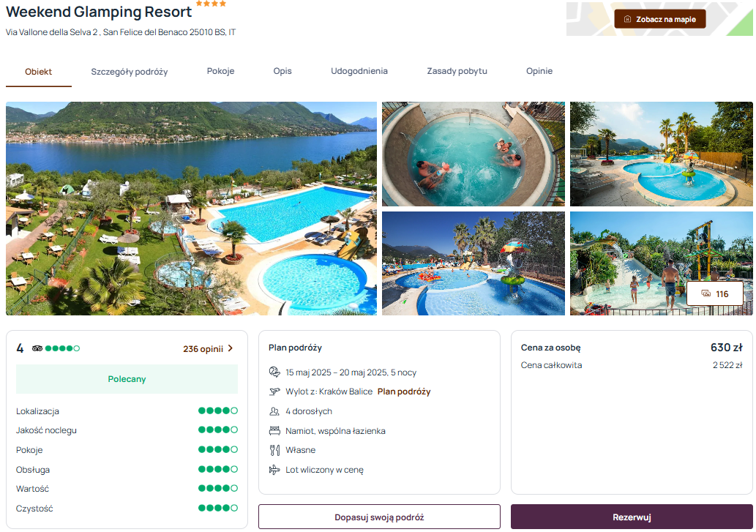The width and height of the screenshot is (756, 532).
Task: Click the bed icon beside Namiot, wspólna łazienka
Action: tap(274, 430)
